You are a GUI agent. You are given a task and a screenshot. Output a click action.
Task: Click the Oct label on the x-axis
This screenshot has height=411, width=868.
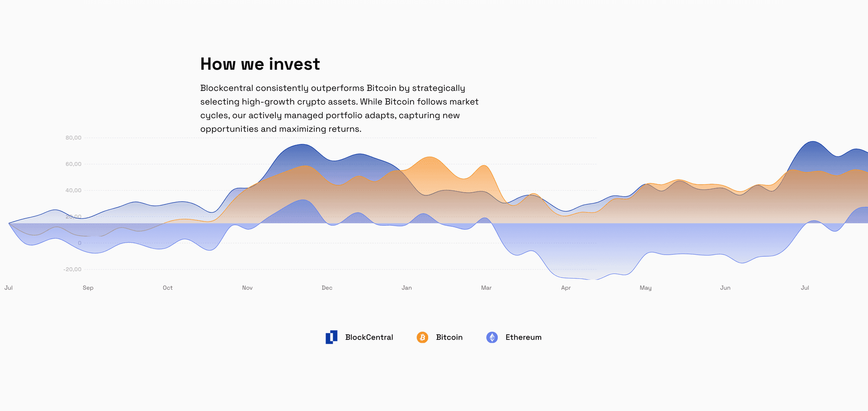(168, 288)
